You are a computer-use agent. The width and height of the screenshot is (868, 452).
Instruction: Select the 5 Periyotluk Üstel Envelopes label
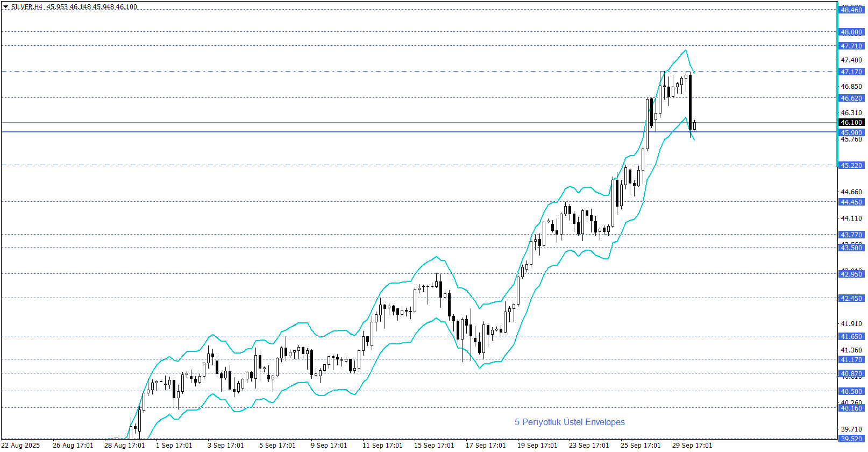pyautogui.click(x=570, y=422)
